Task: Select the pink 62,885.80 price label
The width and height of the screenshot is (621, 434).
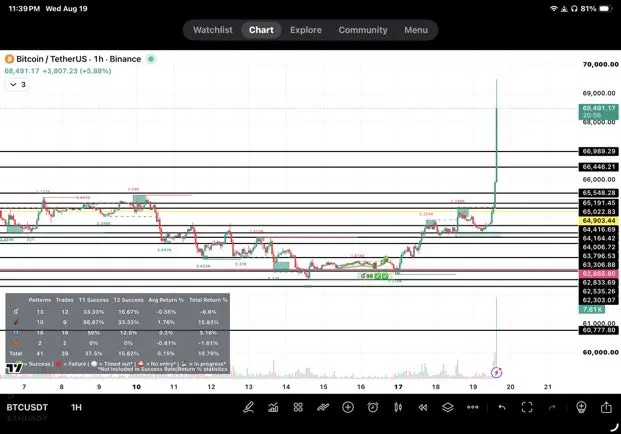Action: click(598, 274)
